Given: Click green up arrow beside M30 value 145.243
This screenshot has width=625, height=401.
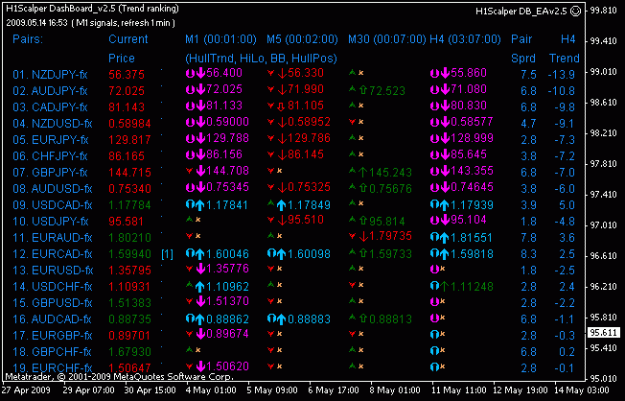Looking at the screenshot, I should pos(363,173).
